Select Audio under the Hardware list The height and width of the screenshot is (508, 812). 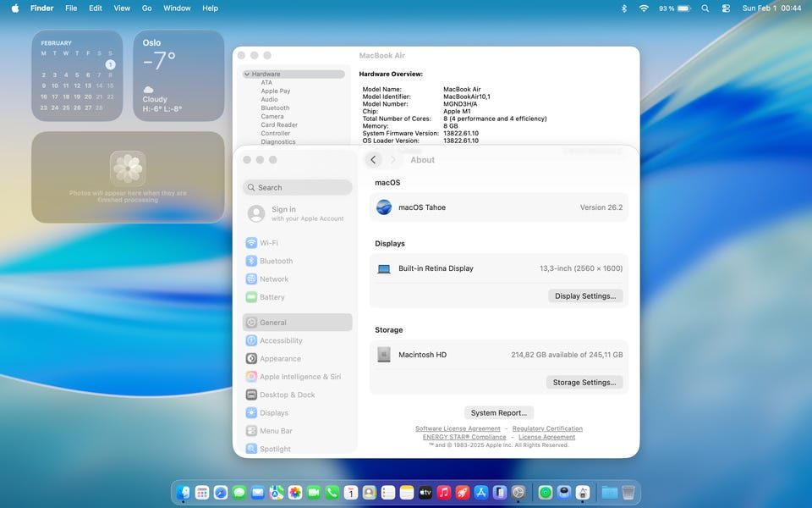click(269, 100)
